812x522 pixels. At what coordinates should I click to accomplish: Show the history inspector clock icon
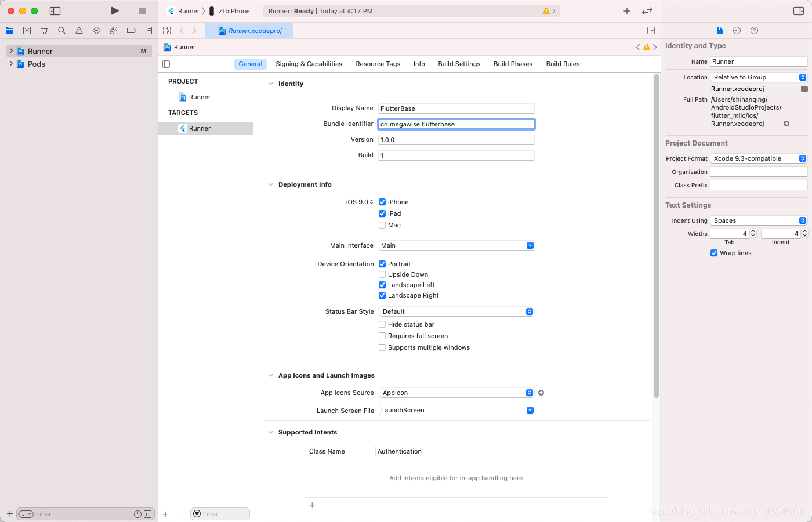pos(737,31)
